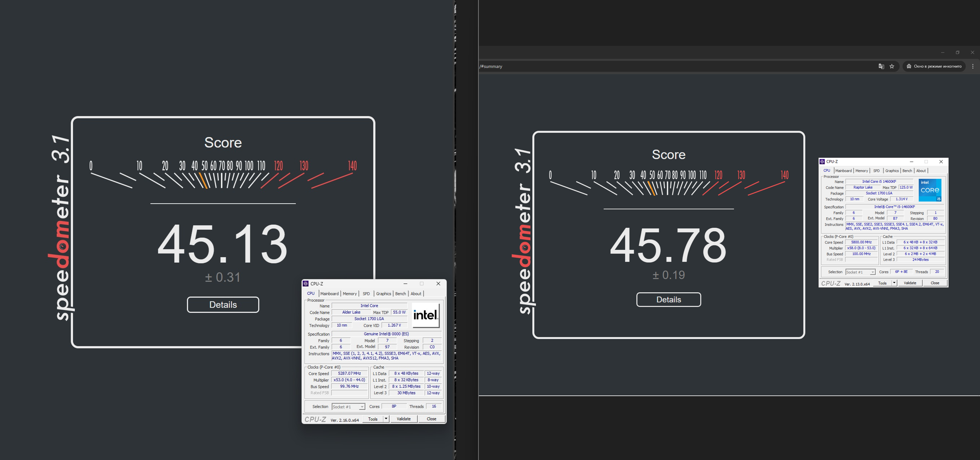Click the translate page icon in browser
The width and height of the screenshot is (980, 460).
click(881, 66)
